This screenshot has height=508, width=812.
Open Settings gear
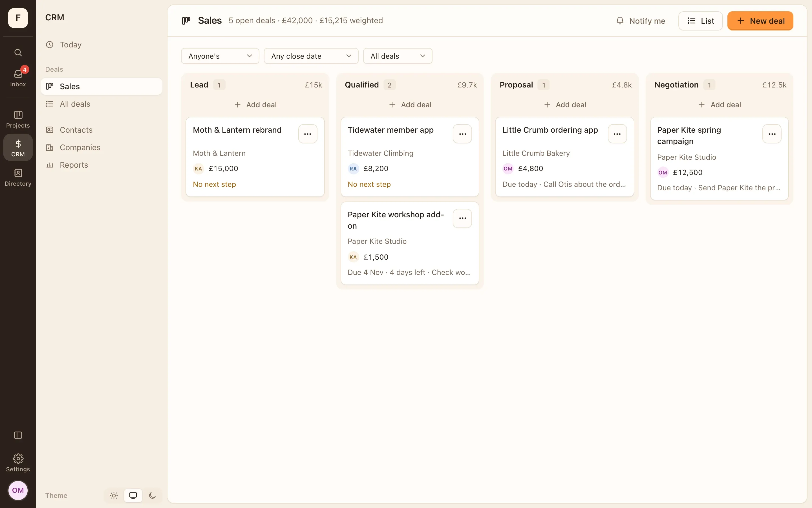click(x=18, y=463)
